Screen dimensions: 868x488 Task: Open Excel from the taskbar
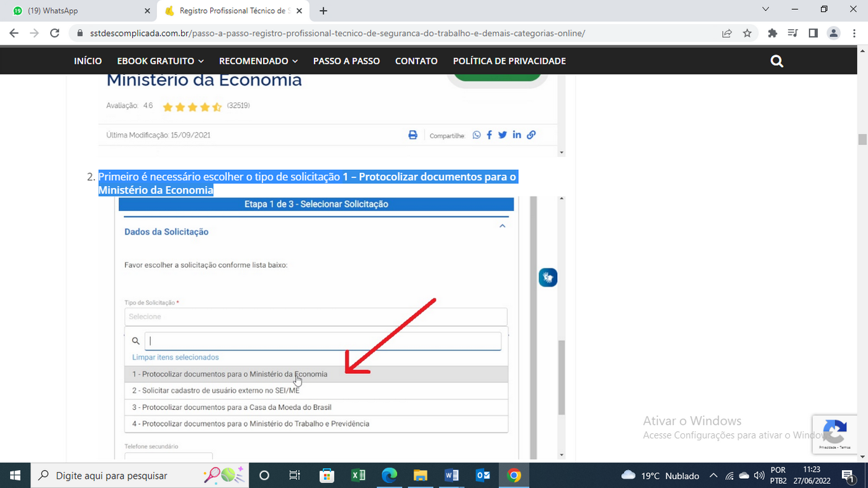point(358,476)
